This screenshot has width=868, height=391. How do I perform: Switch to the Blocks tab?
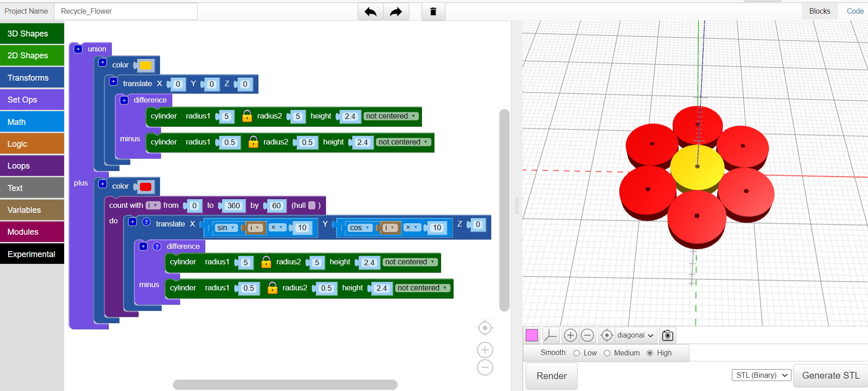[819, 11]
